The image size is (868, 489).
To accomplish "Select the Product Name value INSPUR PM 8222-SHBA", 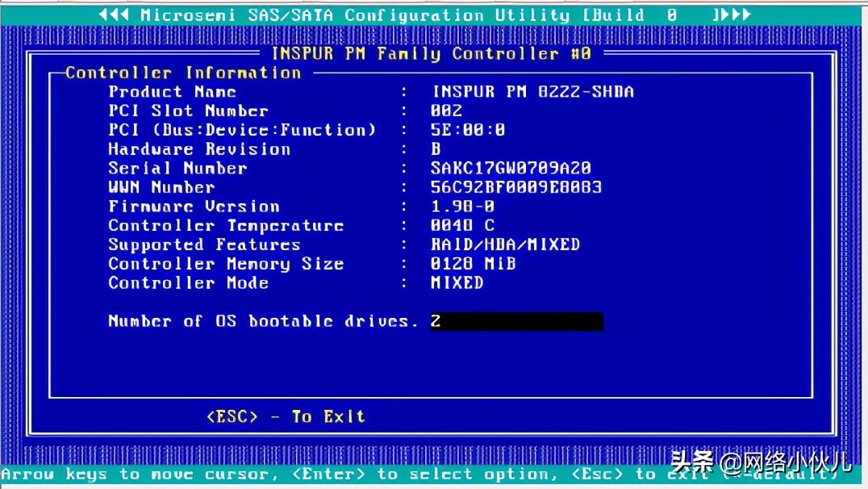I will tap(532, 91).
